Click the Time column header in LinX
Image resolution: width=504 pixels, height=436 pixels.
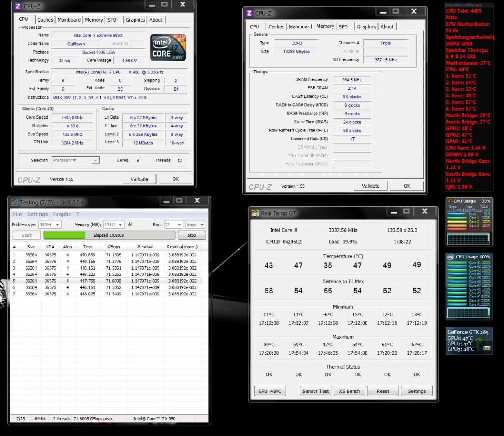click(x=87, y=247)
